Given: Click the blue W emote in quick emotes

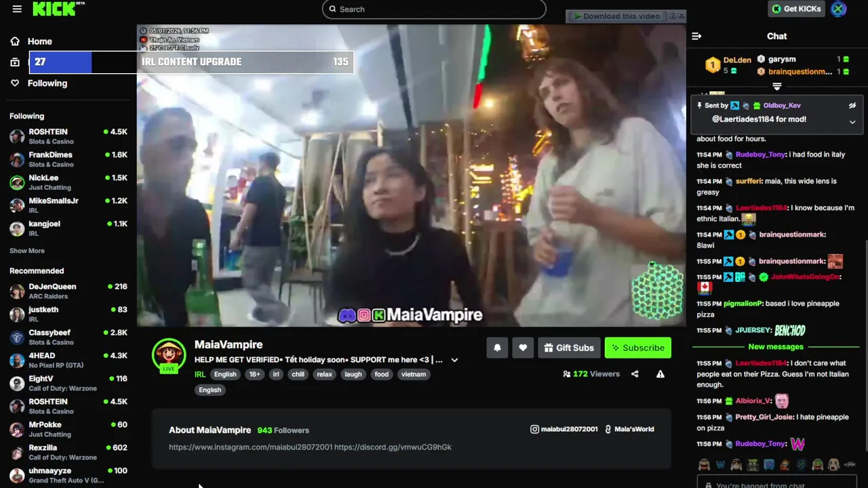Looking at the screenshot, I should (720, 465).
